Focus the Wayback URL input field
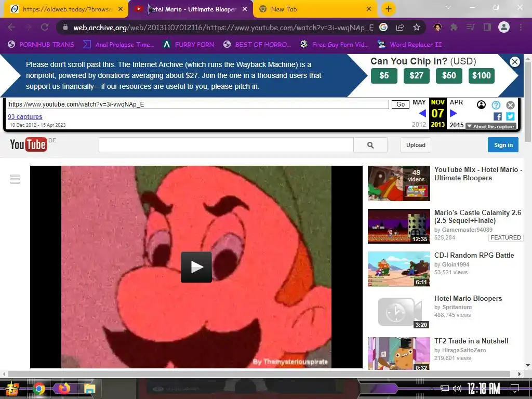This screenshot has height=399, width=532. [x=198, y=104]
